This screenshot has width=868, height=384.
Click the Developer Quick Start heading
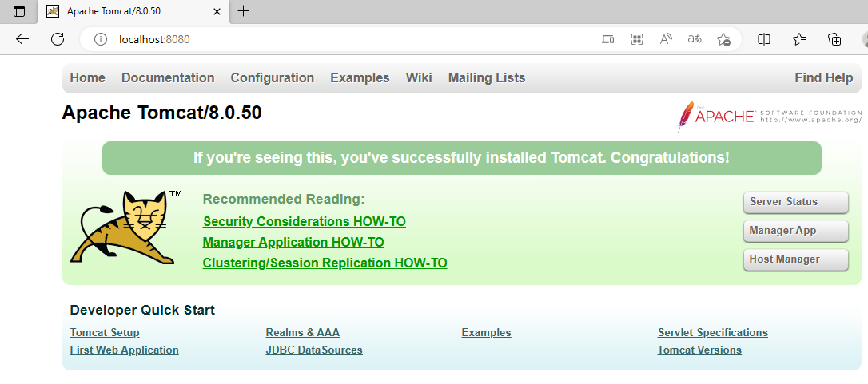point(142,310)
